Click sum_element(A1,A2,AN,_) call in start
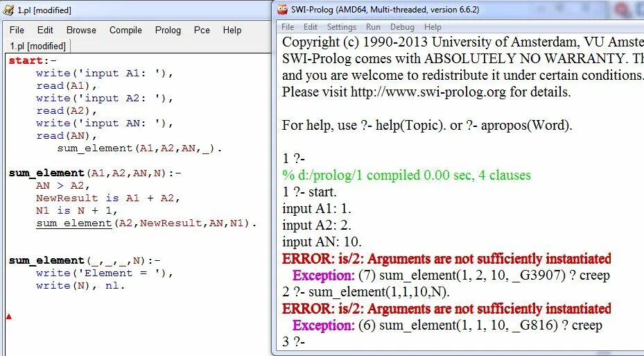Image resolution: width=644 pixels, height=356 pixels. click(139, 148)
